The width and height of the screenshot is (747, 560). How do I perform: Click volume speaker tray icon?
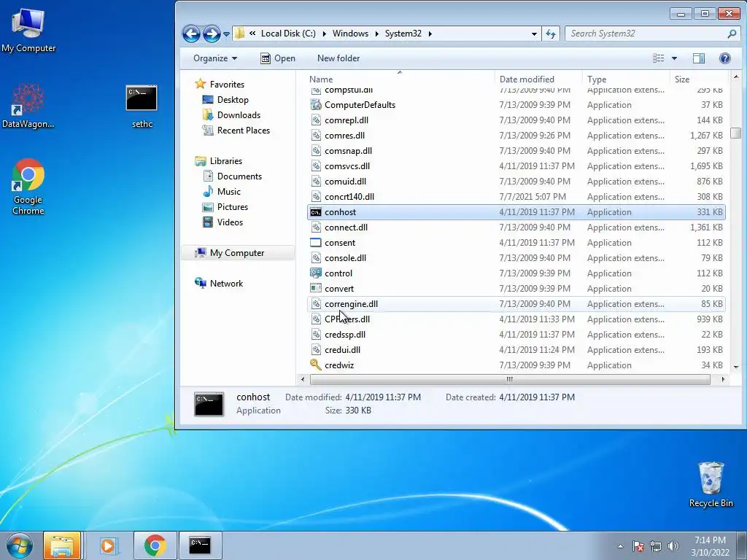coord(673,546)
